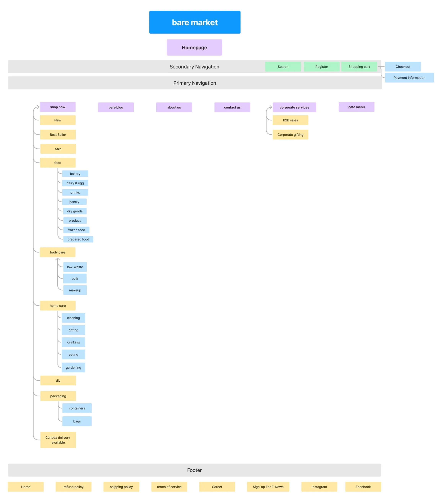The width and height of the screenshot is (436, 504).
Task: Select the corporate services menu item
Action: [294, 107]
